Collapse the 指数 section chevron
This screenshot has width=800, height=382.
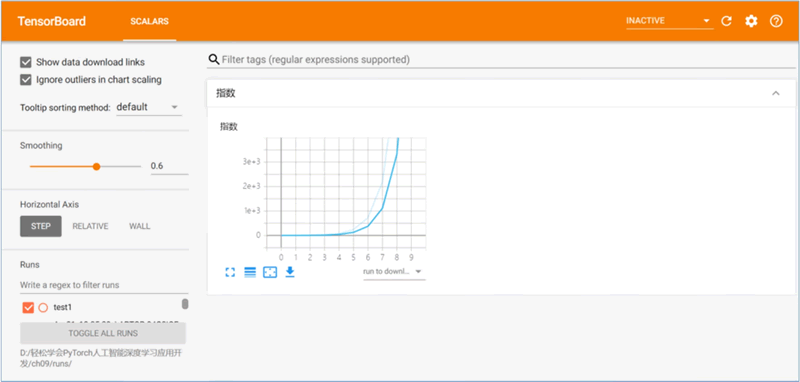click(x=776, y=93)
